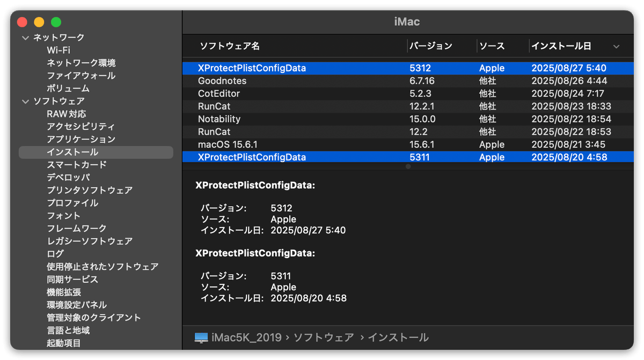This screenshot has width=644, height=360.
Task: Select インストール in the sidebar
Action: [96, 152]
